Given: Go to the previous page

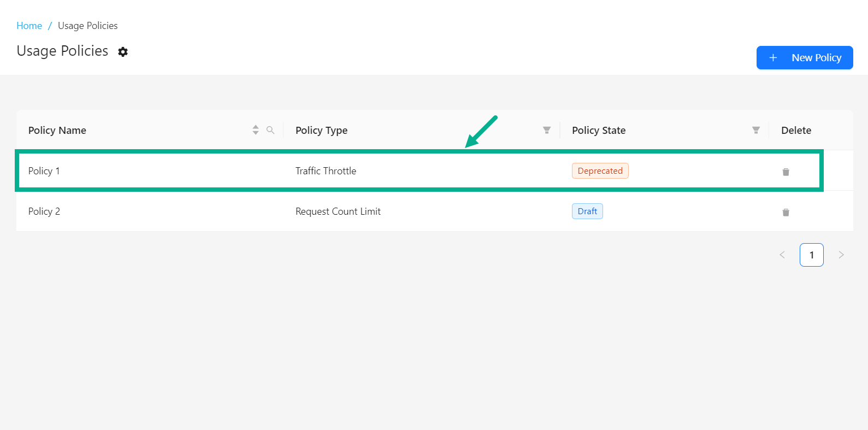Looking at the screenshot, I should click(782, 255).
